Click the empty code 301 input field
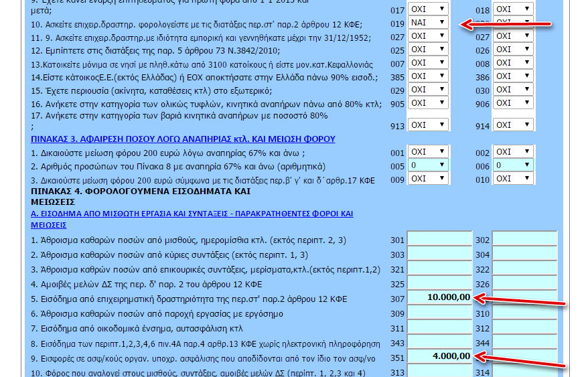Image resolution: width=588 pixels, height=377 pixels. (439, 240)
